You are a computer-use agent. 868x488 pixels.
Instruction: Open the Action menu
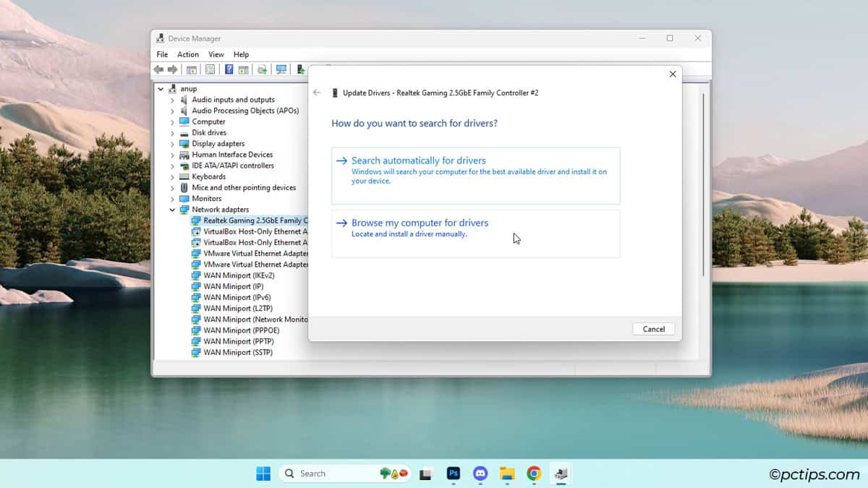[x=188, y=54]
